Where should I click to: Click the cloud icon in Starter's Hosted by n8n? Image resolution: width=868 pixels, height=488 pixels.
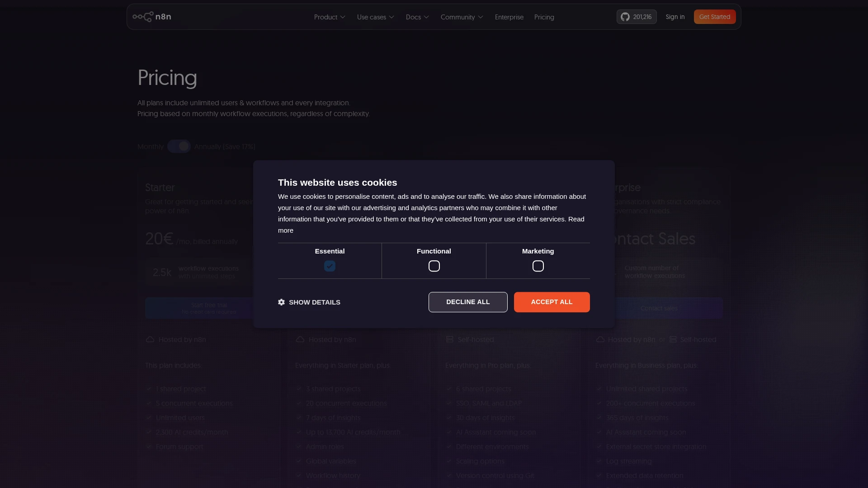click(150, 339)
